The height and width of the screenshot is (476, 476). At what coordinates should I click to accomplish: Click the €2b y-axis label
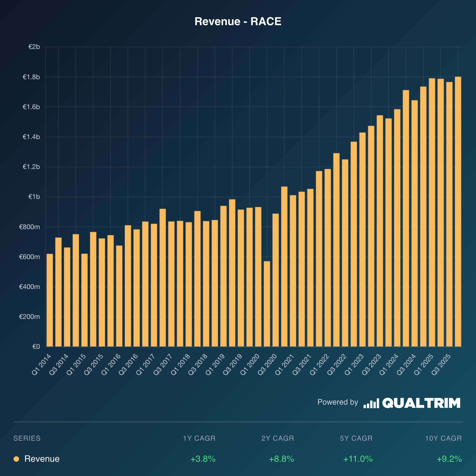34,47
